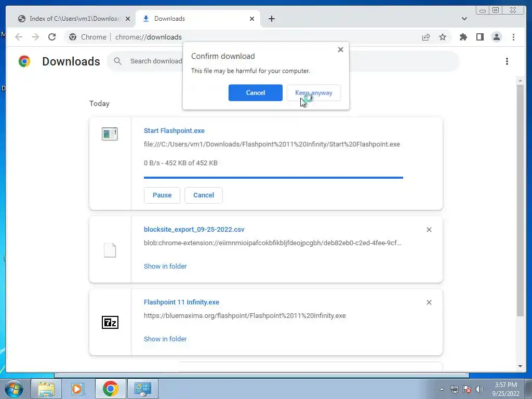Click the Start Flashpoint download progress bar
Viewport: 532px width, 399px height.
[x=273, y=178]
